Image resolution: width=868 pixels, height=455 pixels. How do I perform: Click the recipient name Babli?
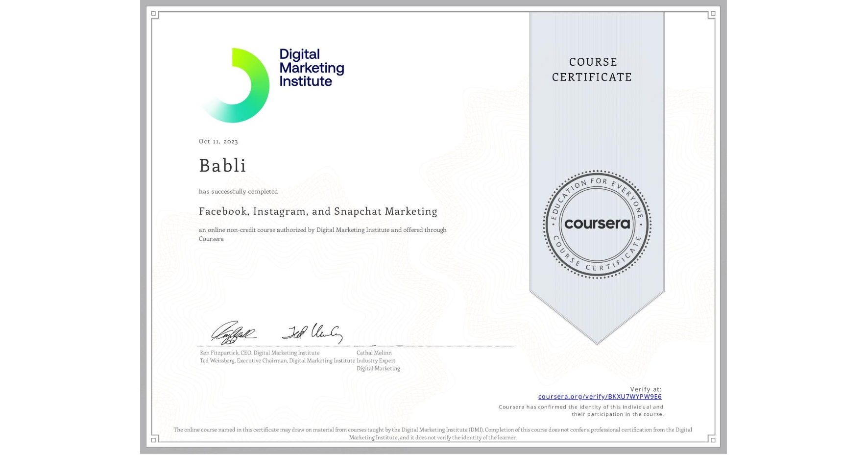[x=222, y=166]
